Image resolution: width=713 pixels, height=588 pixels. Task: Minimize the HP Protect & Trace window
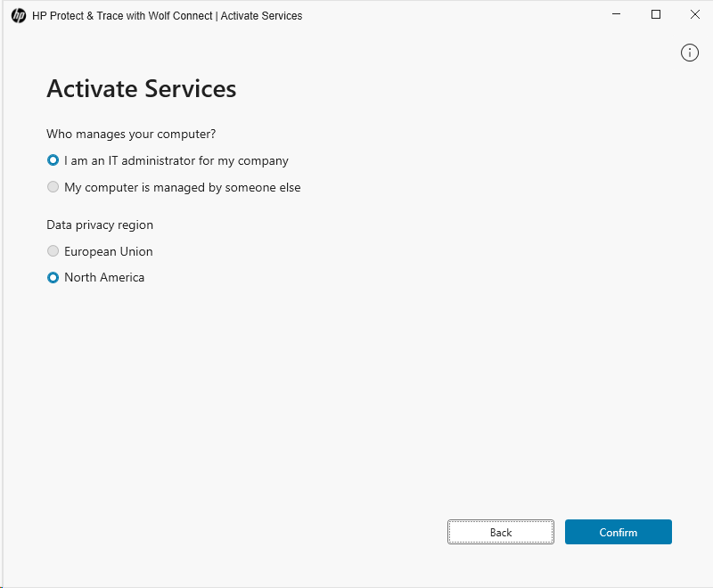pos(616,14)
